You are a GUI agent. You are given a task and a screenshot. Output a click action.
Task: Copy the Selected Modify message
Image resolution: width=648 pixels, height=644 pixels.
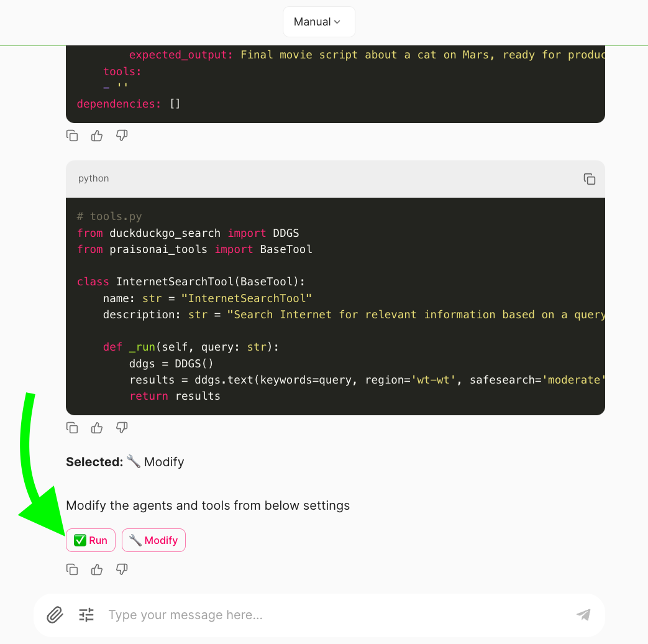(72, 569)
